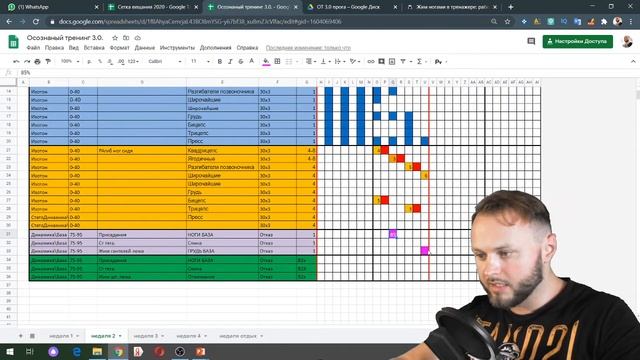Click the Move to folder icon
Image resolution: width=640 pixels, height=360 pixels.
[x=126, y=38]
